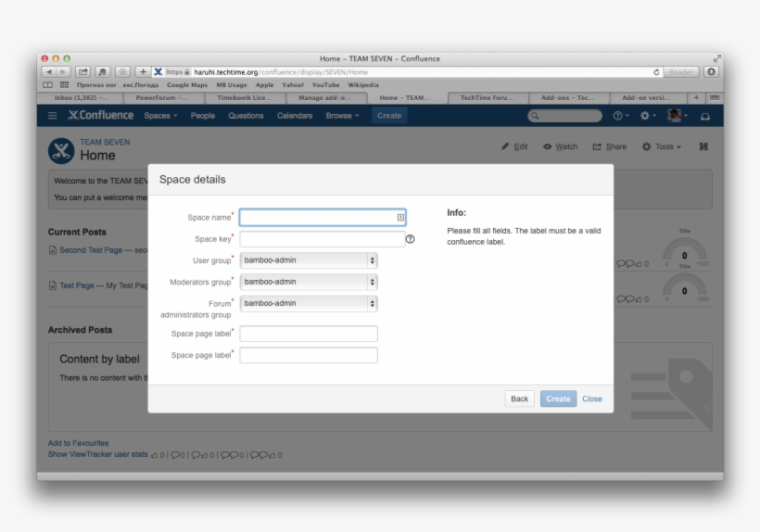Screen dimensions: 760x532
Task: Open the Questions menu item
Action: click(246, 116)
